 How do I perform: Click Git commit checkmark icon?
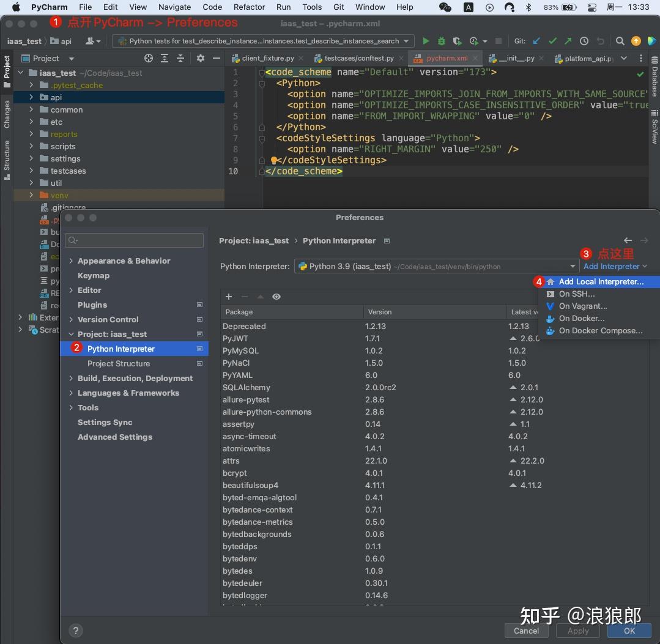(552, 41)
